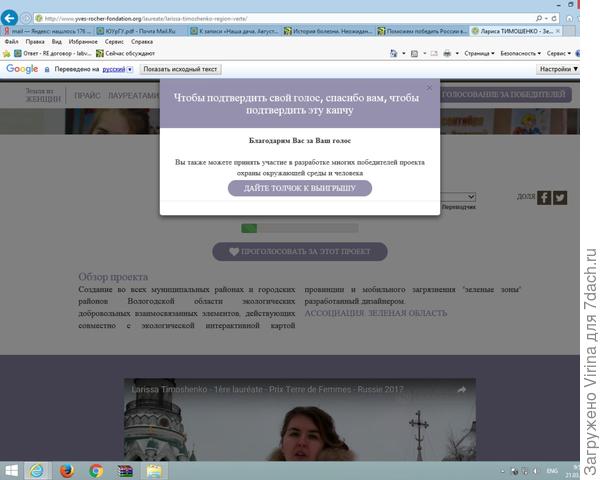This screenshot has width=600, height=480.
Task: Open the 'Сейчас обсуждают' bookmark
Action: click(126, 54)
